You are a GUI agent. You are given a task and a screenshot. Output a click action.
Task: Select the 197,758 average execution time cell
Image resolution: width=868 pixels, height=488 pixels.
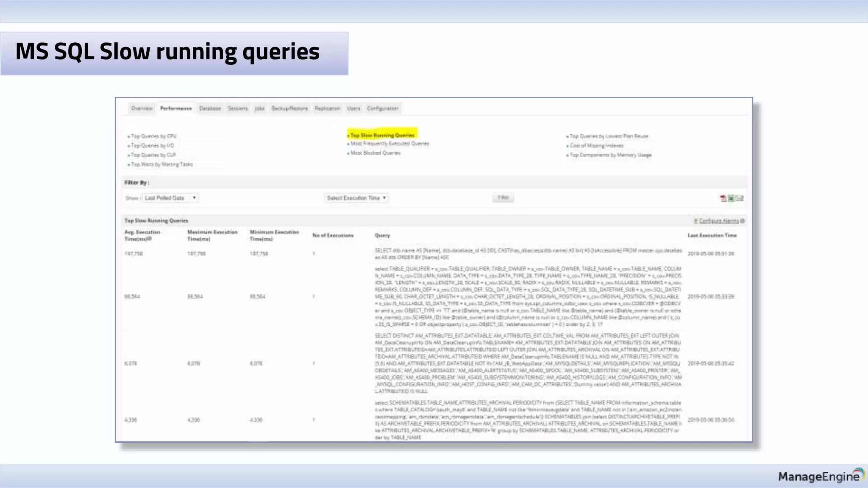pos(134,254)
